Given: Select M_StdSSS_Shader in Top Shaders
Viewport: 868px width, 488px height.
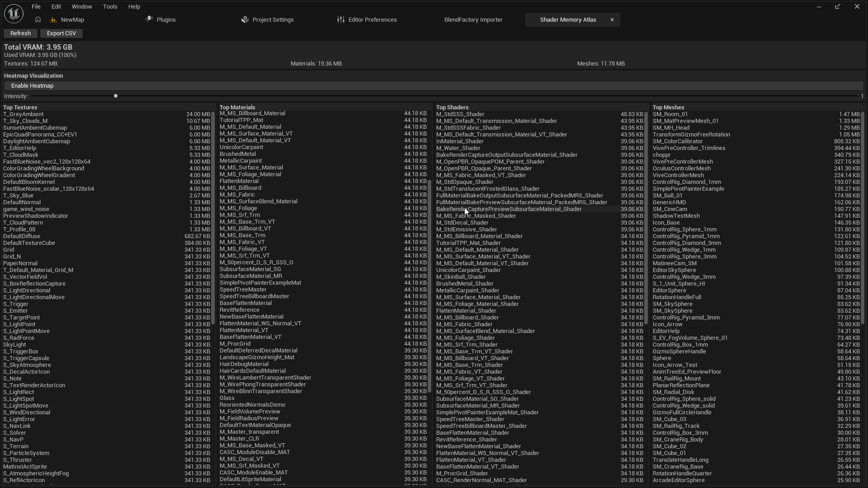Looking at the screenshot, I should (x=540, y=114).
